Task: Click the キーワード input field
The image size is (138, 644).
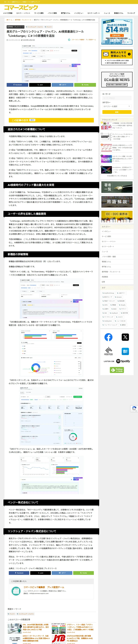Action: pos(117,98)
